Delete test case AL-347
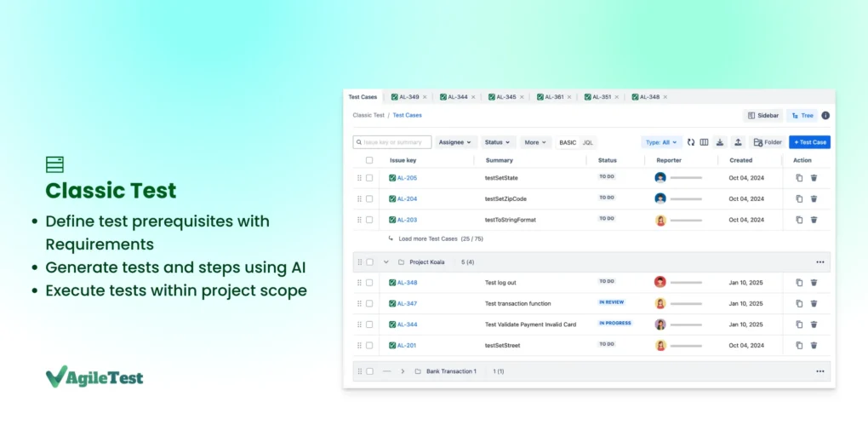The height and width of the screenshot is (425, 868). coord(814,304)
